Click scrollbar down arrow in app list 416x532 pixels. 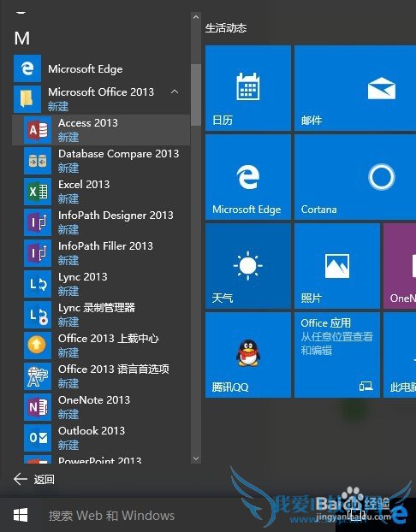pos(196,458)
